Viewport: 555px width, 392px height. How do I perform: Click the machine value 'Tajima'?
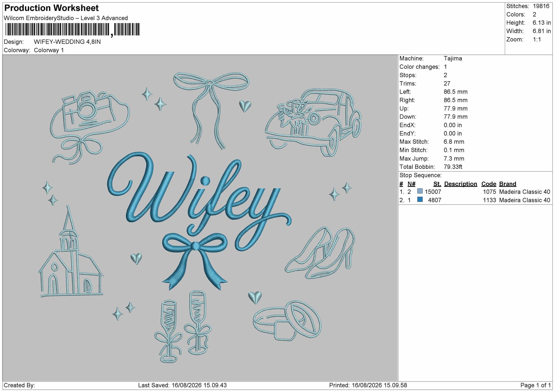point(453,58)
